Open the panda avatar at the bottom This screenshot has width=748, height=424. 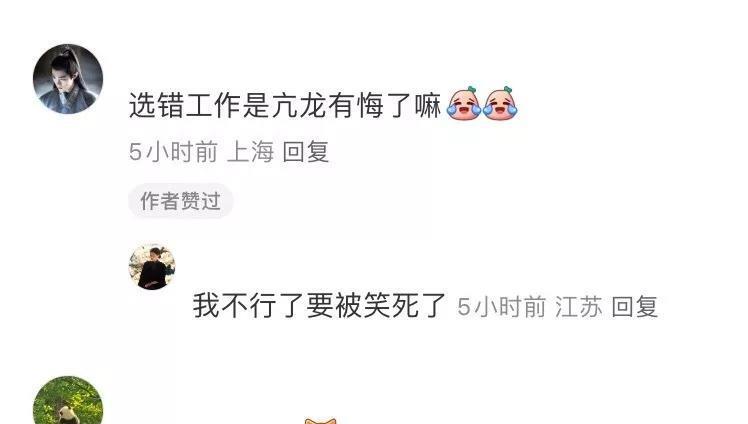click(68, 400)
